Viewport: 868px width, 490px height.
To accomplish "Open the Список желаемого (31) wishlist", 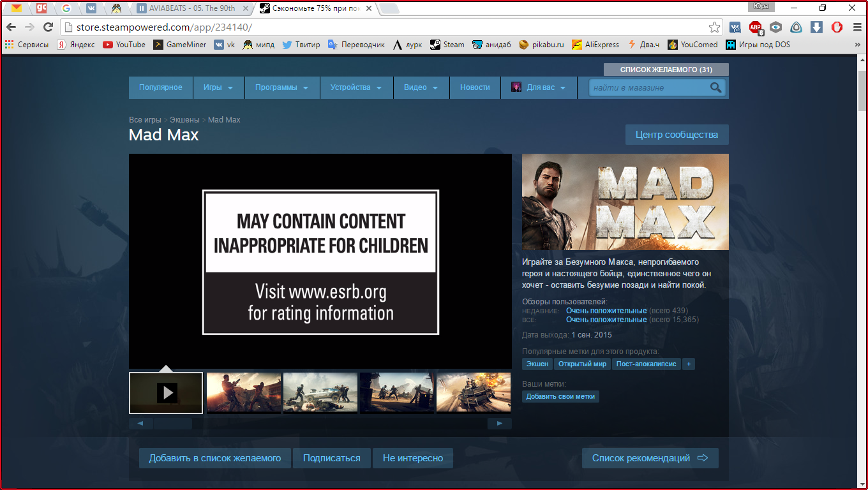I will pyautogui.click(x=666, y=70).
